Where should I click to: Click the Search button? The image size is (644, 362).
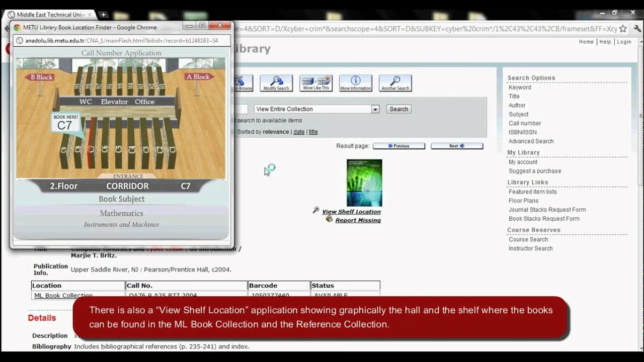(399, 109)
